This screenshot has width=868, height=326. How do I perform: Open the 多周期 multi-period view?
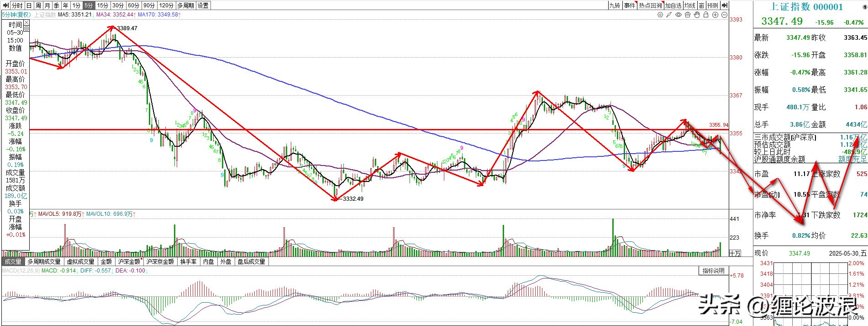point(186,5)
